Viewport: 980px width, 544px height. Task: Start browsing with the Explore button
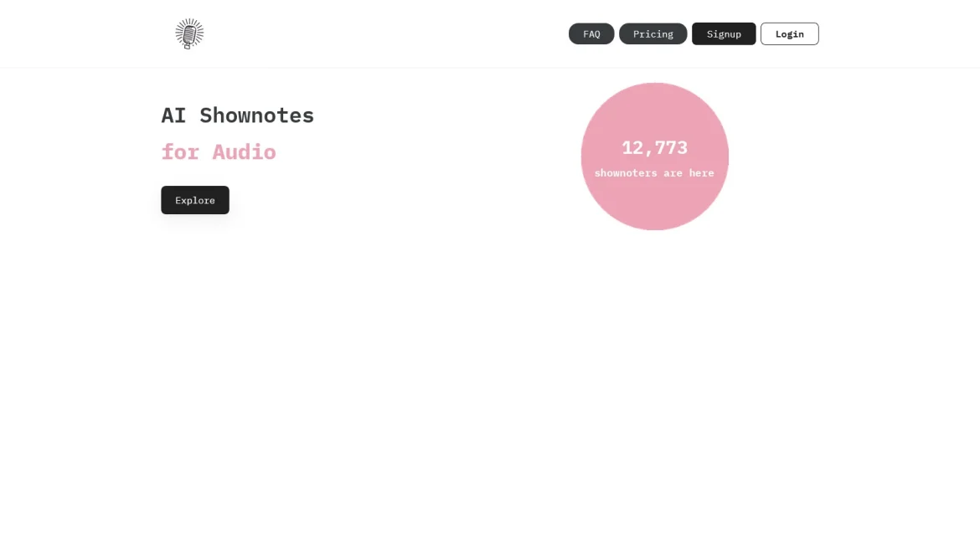[195, 200]
